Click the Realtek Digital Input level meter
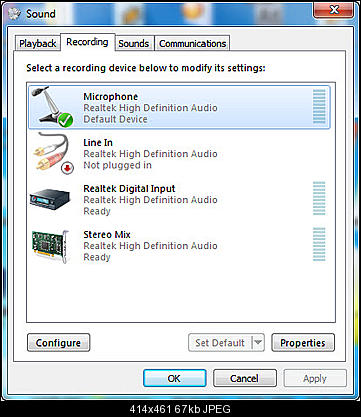Image resolution: width=361 pixels, height=417 pixels. [x=319, y=198]
